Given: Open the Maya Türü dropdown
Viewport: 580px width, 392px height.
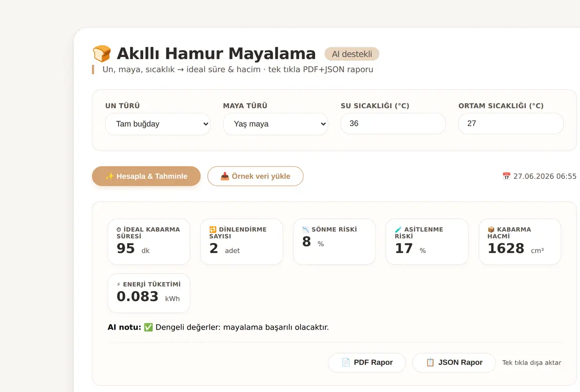Looking at the screenshot, I should pos(275,124).
